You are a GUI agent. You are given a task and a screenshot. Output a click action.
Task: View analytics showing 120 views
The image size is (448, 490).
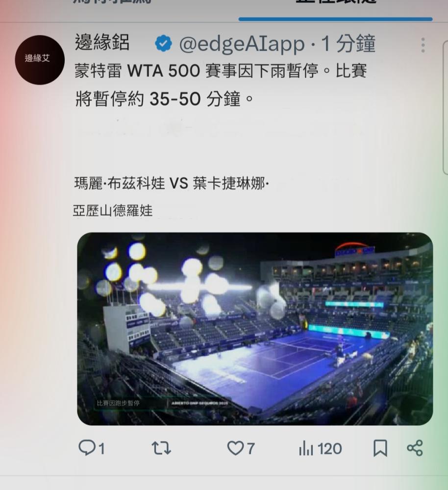click(321, 448)
